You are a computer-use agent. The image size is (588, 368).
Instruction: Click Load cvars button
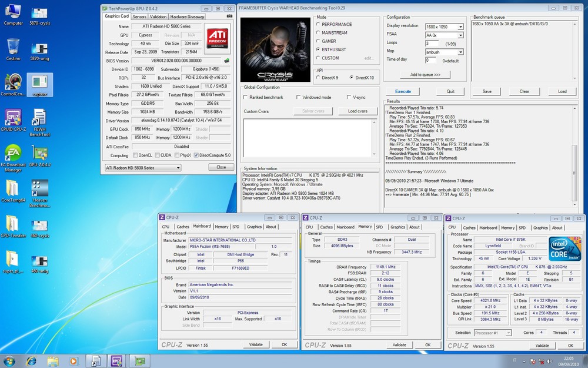coord(358,111)
